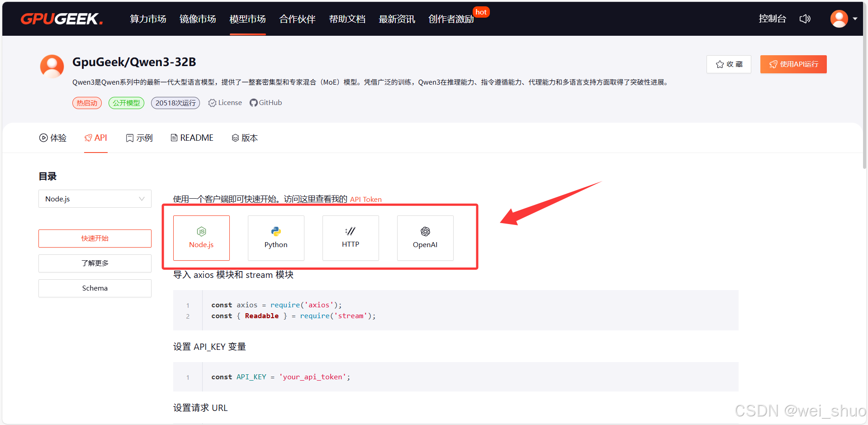Open the GitHub link
868x425 pixels.
point(266,103)
